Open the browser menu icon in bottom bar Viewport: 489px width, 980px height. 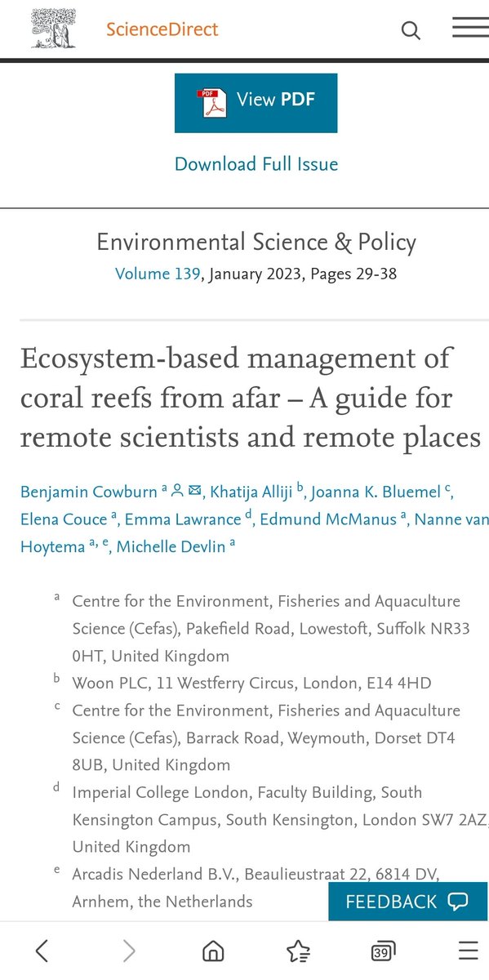tap(469, 951)
